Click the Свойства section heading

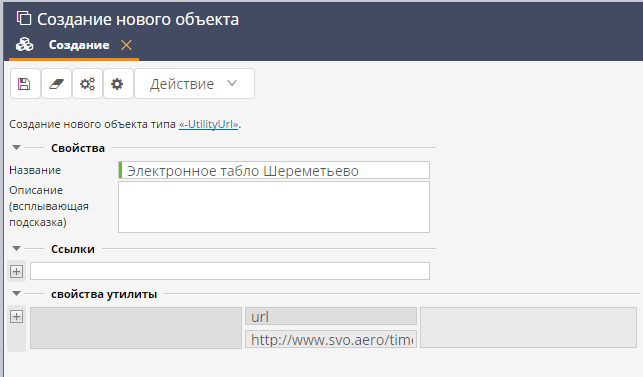point(78,148)
